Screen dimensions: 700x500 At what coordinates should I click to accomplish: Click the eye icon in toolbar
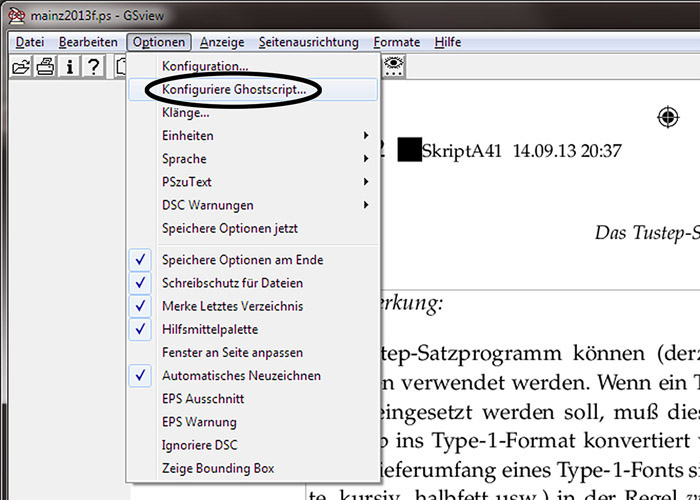pos(395,66)
